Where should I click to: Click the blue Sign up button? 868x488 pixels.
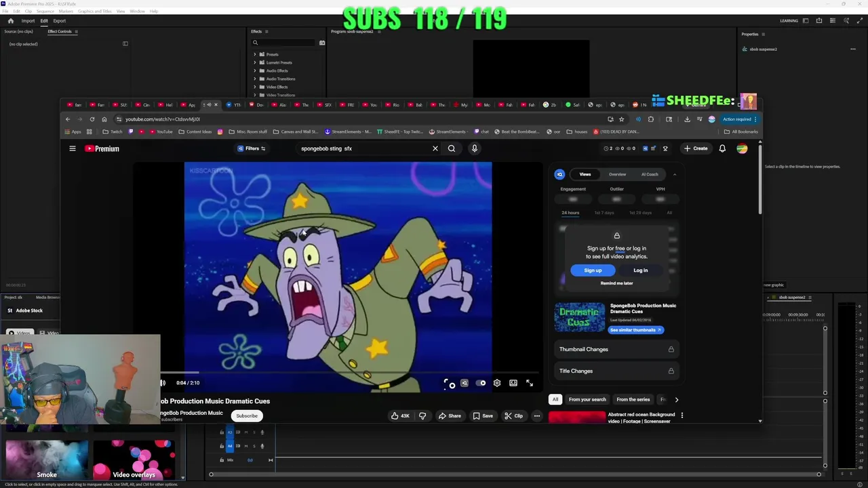(593, 270)
